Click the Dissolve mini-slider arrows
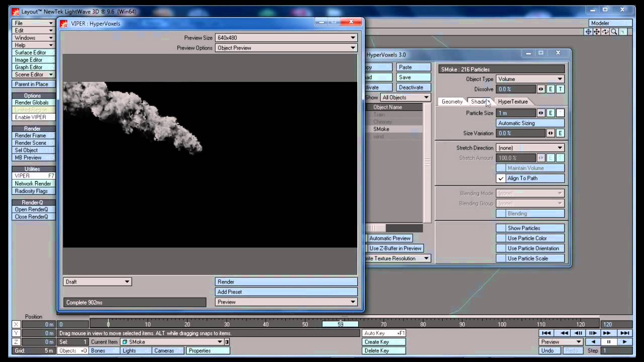The image size is (644, 362). point(541,89)
